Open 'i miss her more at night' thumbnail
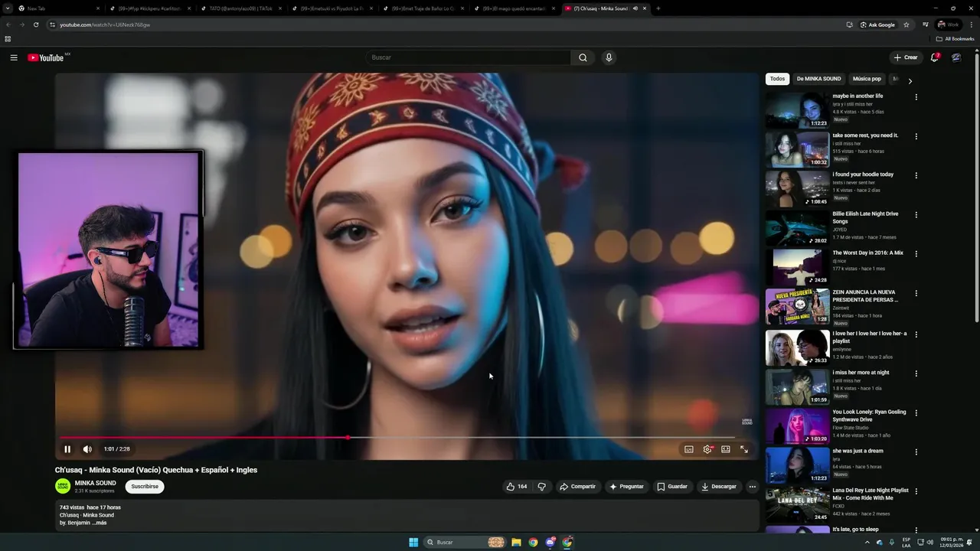The image size is (980, 551). click(x=797, y=386)
